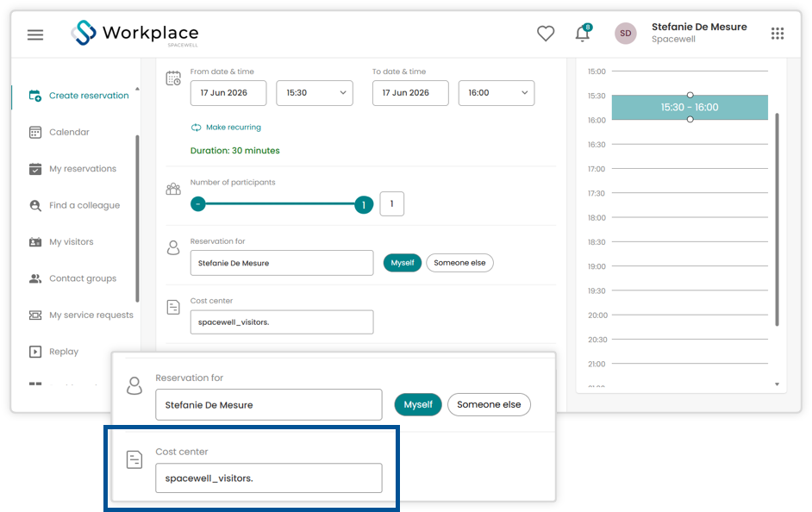This screenshot has height=512, width=812.
Task: Open the hamburger navigation menu
Action: point(35,34)
